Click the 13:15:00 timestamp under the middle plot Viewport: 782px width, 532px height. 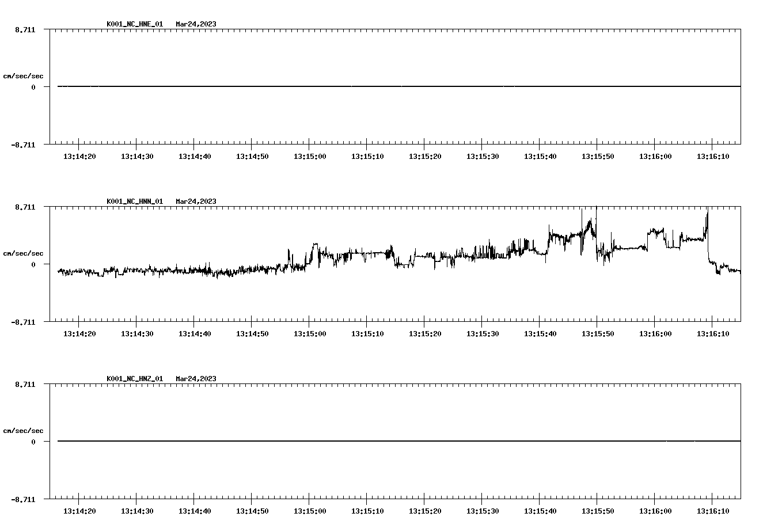tap(310, 333)
